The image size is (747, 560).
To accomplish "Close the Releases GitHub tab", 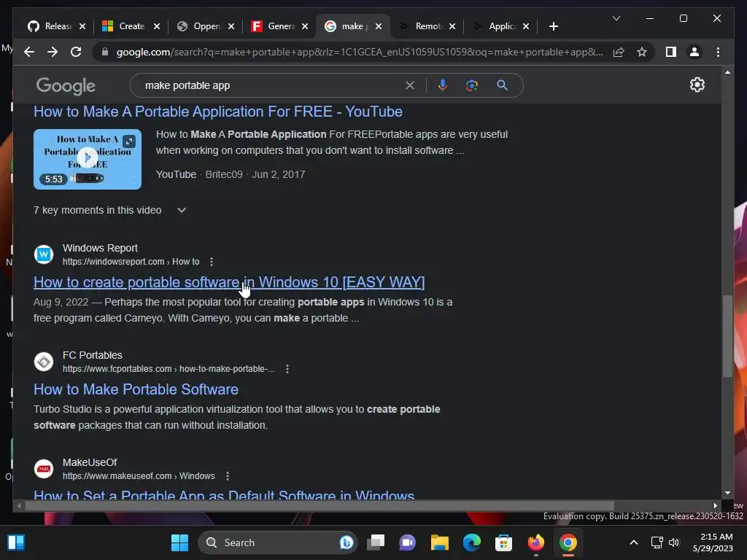I will pyautogui.click(x=82, y=26).
